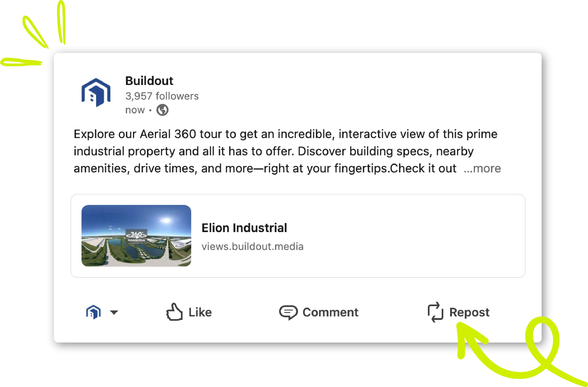Open the Buildout company logo avatar
This screenshot has height=387, width=588.
tap(96, 92)
